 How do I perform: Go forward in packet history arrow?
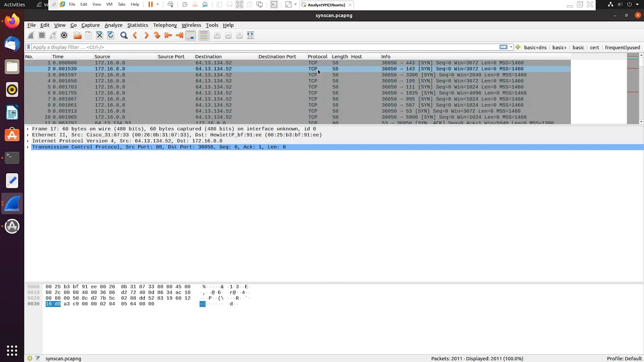click(x=146, y=35)
